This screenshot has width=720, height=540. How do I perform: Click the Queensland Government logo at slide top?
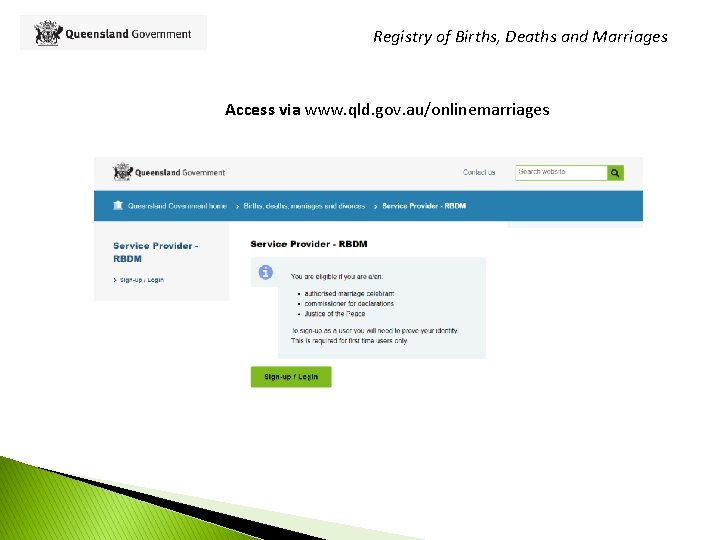[113, 33]
